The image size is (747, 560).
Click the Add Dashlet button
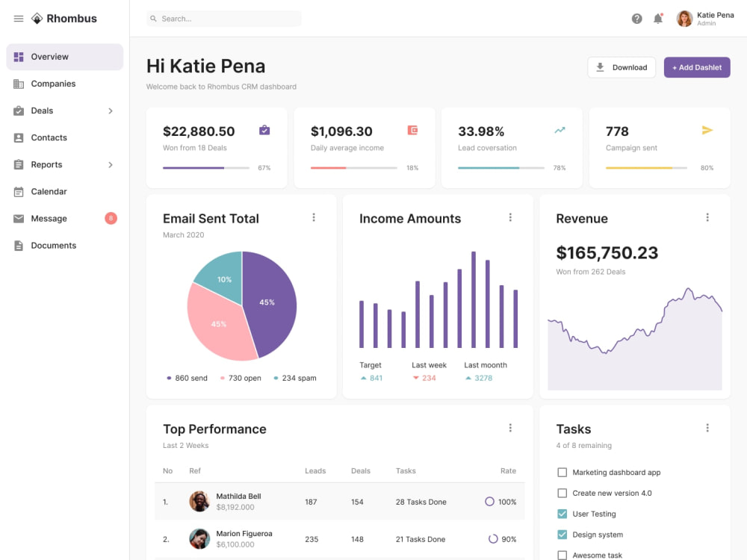pyautogui.click(x=696, y=67)
